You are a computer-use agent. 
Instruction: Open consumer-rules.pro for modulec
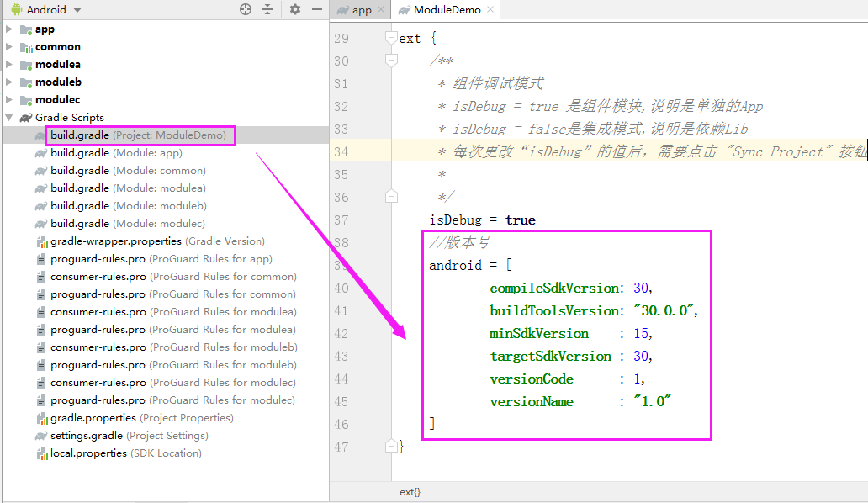173,383
